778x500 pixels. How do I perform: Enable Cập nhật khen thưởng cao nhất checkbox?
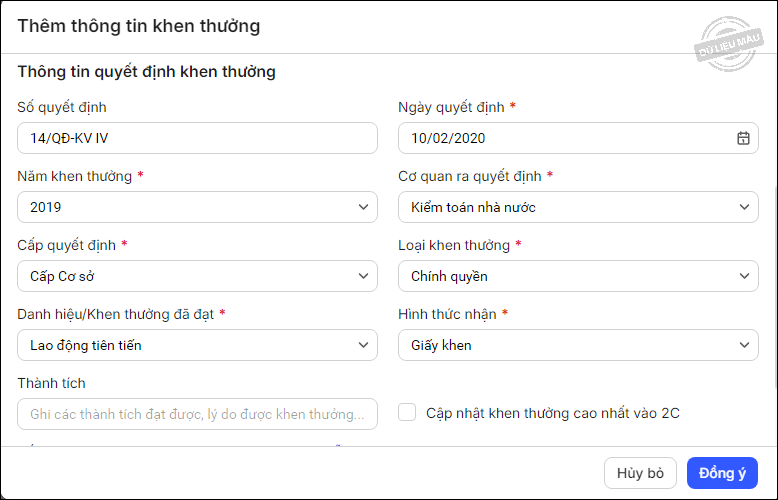pos(407,412)
